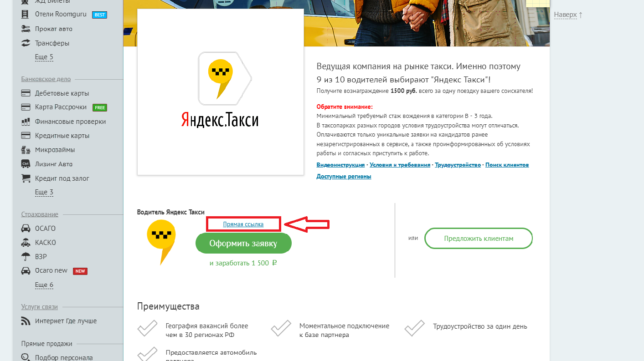Viewport: 644px width, 361px height.
Task: Expand the Еще 5 travel items
Action: click(44, 57)
